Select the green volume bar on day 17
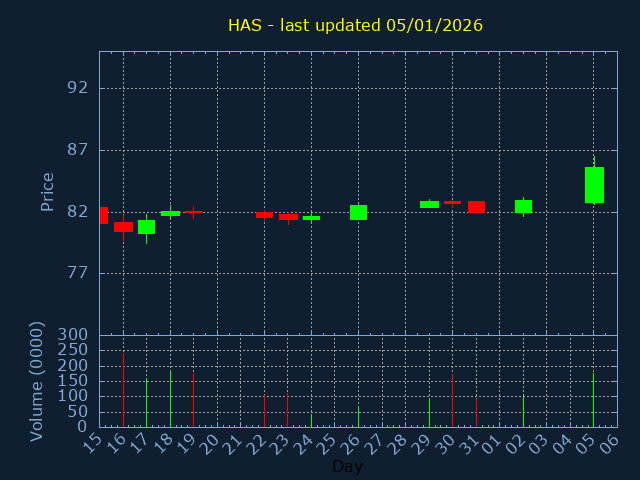Viewport: 640px width, 480px height. (146, 402)
